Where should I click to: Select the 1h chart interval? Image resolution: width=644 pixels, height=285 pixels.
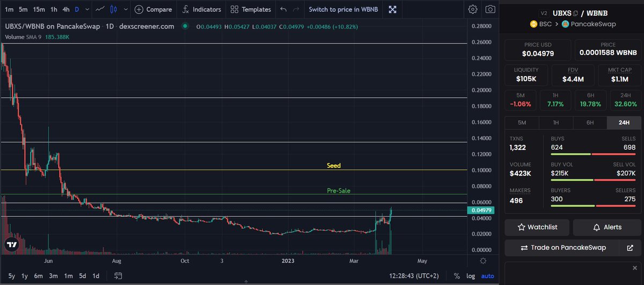pos(54,9)
